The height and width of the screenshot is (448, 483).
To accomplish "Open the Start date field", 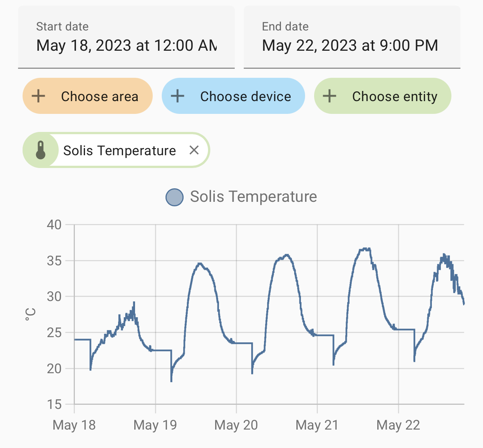I will [126, 38].
